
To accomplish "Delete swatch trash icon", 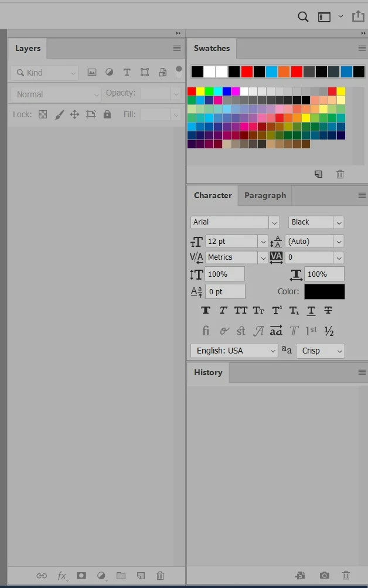I will pyautogui.click(x=340, y=174).
